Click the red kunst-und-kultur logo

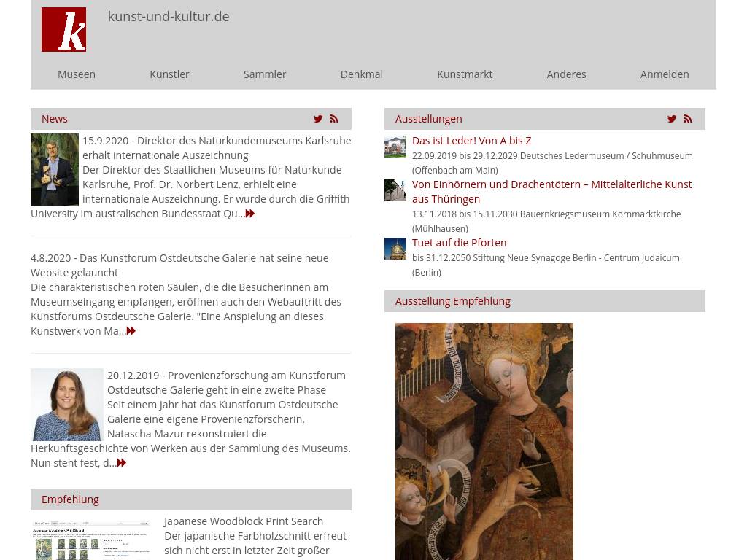click(x=63, y=30)
